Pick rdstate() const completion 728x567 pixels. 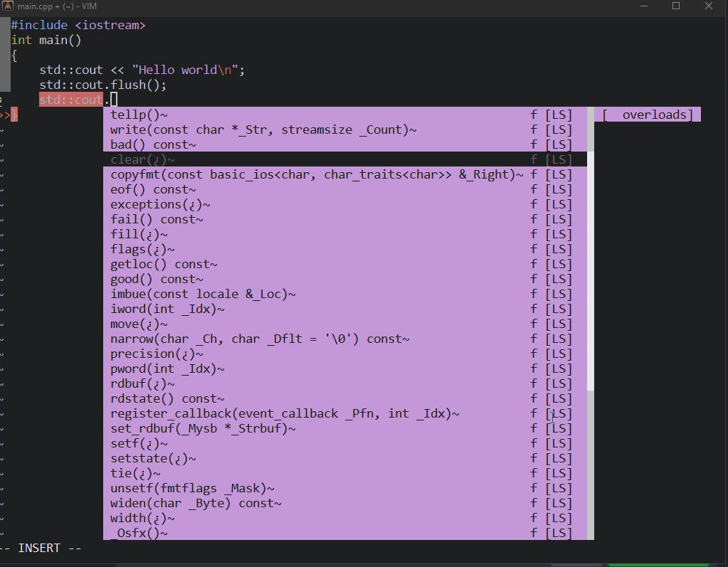[x=345, y=398]
